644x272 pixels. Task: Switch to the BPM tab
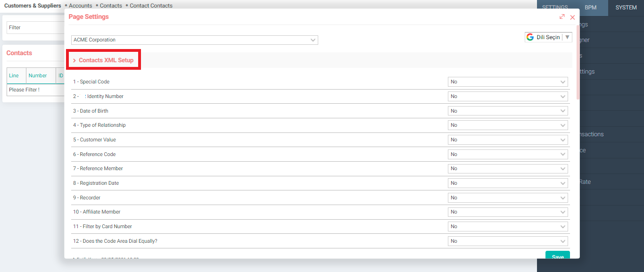(x=591, y=8)
